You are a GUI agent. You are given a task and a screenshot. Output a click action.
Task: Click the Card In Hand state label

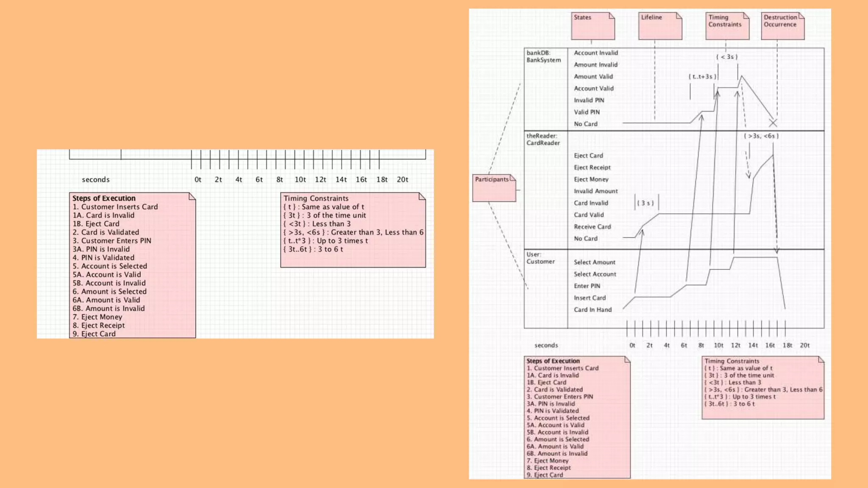point(593,310)
